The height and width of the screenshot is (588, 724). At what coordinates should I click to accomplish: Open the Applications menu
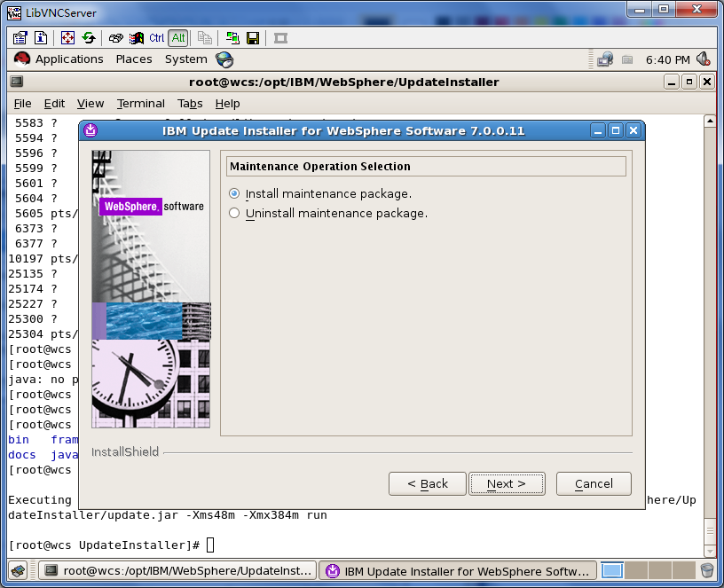tap(69, 59)
